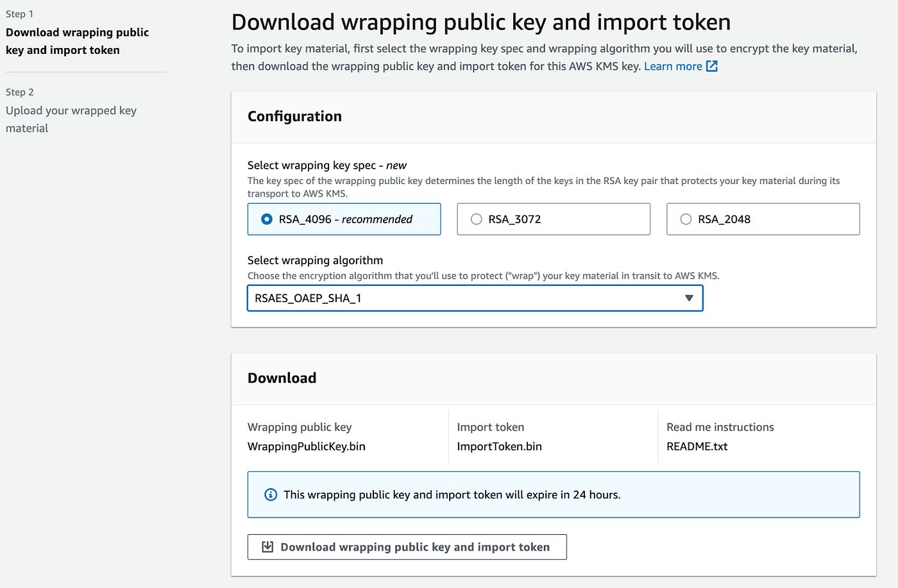The width and height of the screenshot is (898, 588).
Task: Click the download icon on the download button
Action: click(267, 547)
